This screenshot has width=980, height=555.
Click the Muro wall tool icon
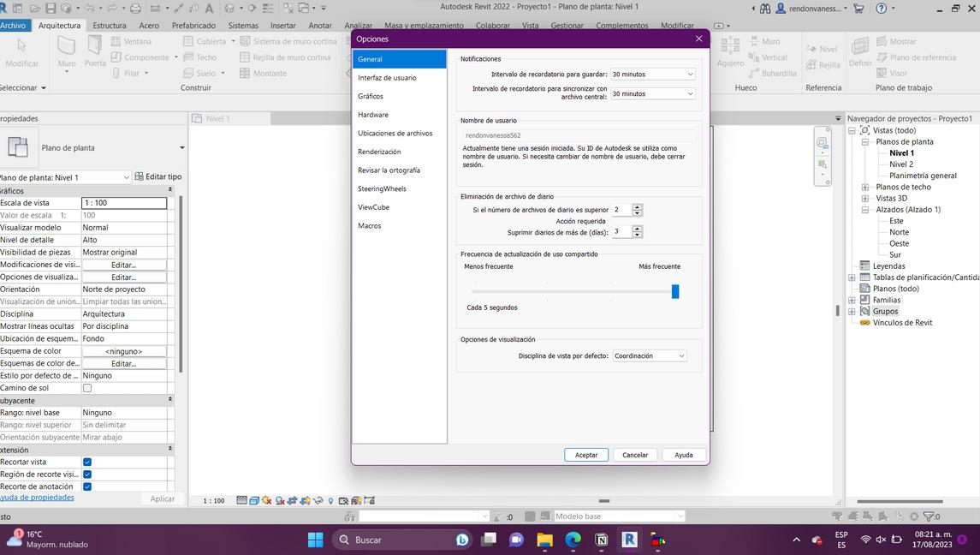click(66, 45)
